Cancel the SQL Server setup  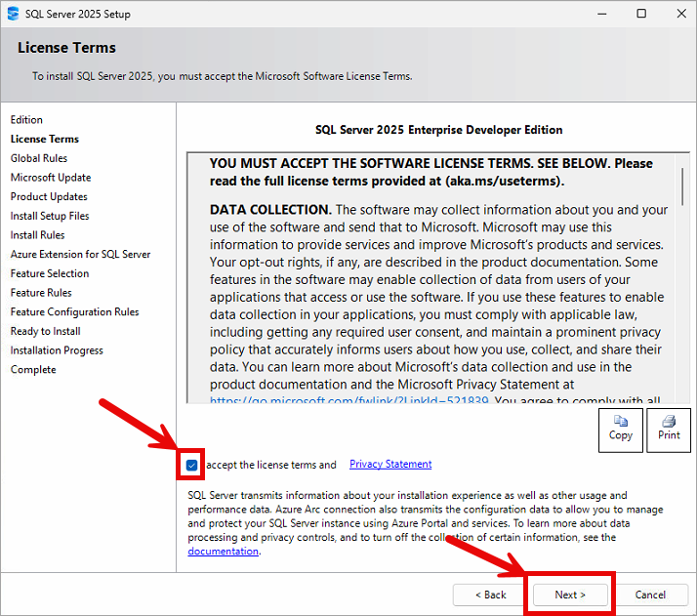pyautogui.click(x=650, y=595)
